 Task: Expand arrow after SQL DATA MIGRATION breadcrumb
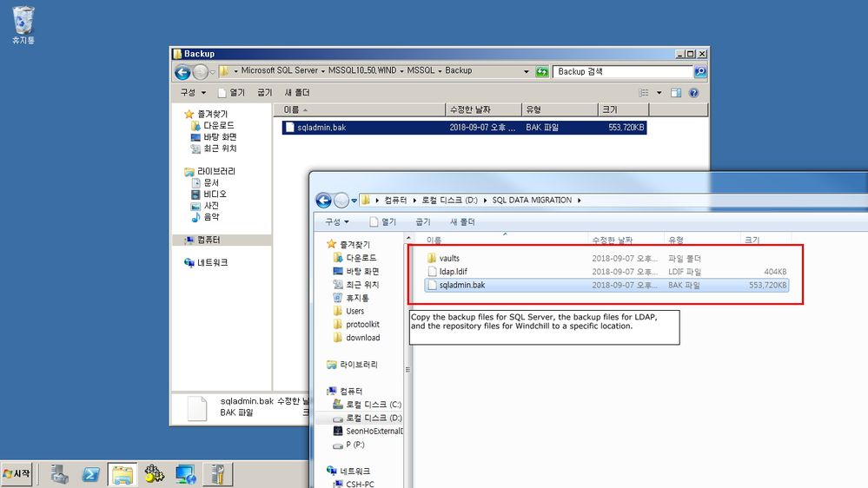pos(579,201)
